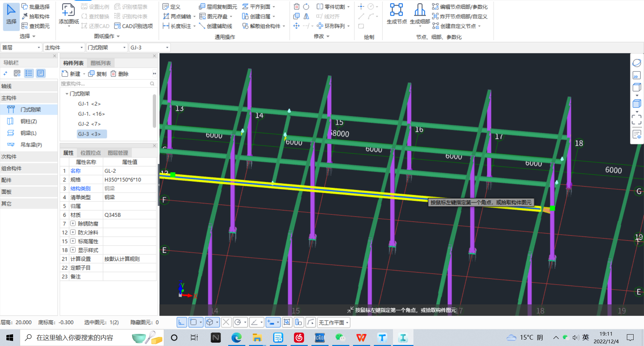The height and width of the screenshot is (346, 644).
Task: Open WeChat from the taskbar
Action: point(340,338)
